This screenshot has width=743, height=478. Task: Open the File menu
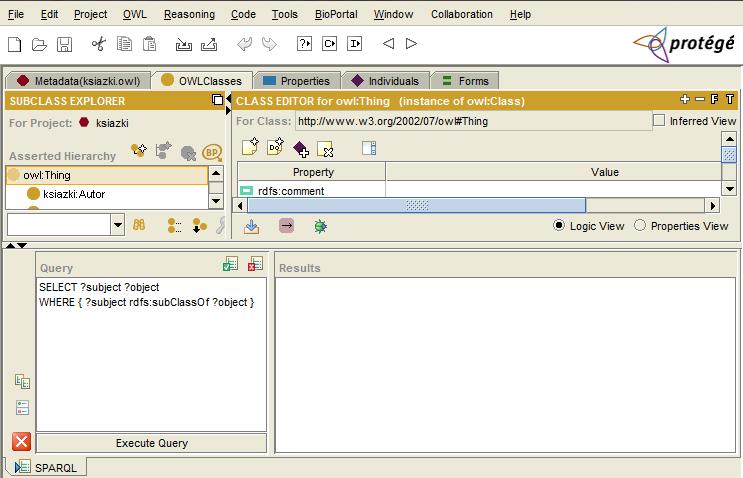[16, 14]
